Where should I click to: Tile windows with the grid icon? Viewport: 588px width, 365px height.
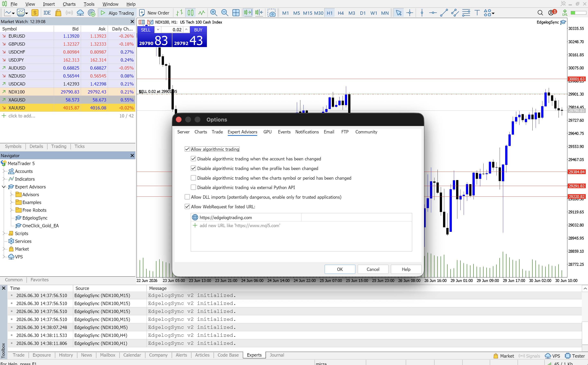click(236, 13)
